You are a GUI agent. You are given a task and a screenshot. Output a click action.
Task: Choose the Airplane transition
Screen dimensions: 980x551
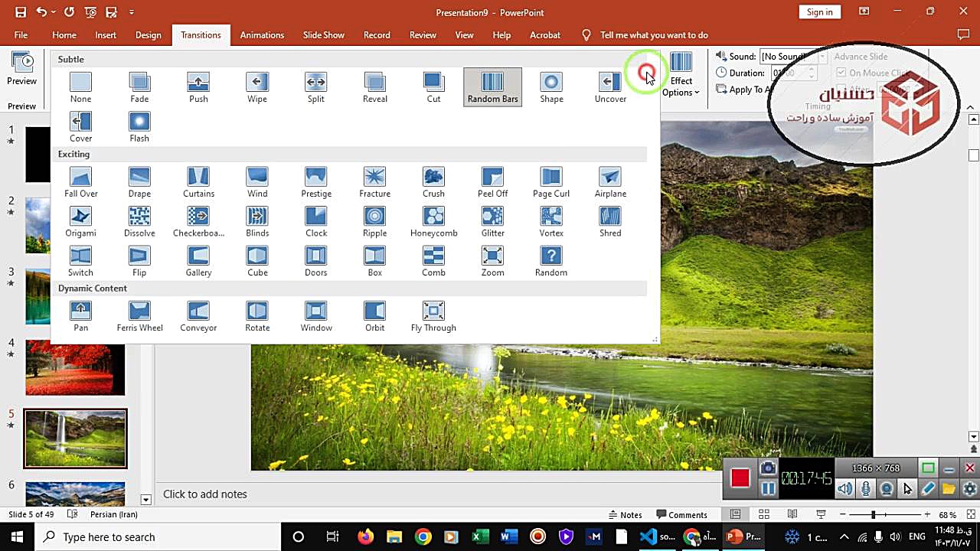610,182
